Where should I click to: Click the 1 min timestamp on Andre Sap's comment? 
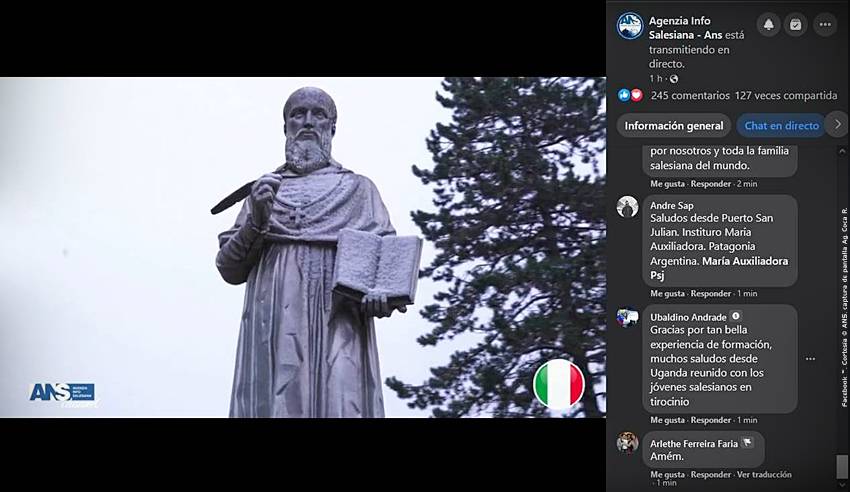747,293
